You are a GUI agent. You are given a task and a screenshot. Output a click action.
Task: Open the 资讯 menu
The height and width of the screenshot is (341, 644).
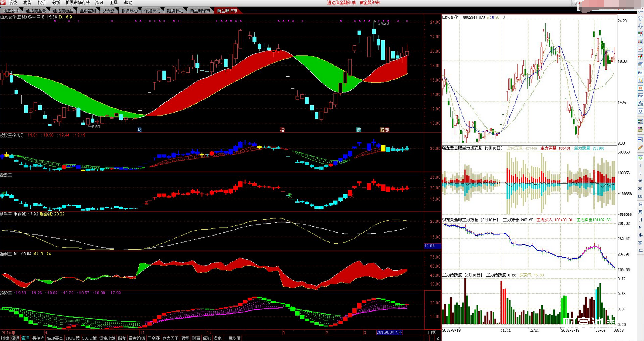coord(99,3)
